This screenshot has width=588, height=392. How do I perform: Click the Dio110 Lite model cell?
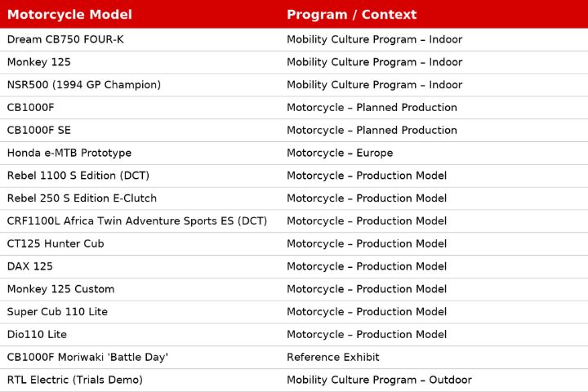tap(37, 335)
